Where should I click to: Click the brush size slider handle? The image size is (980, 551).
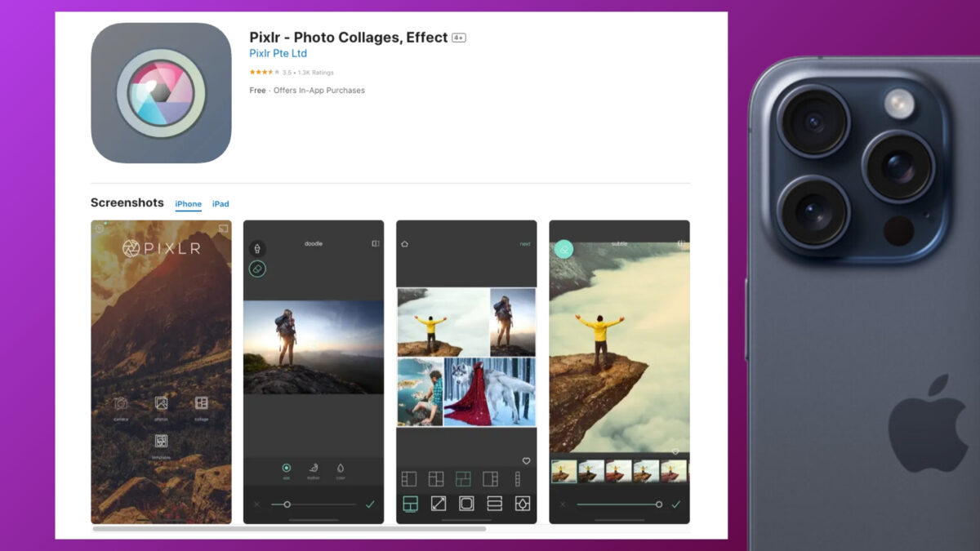287,504
